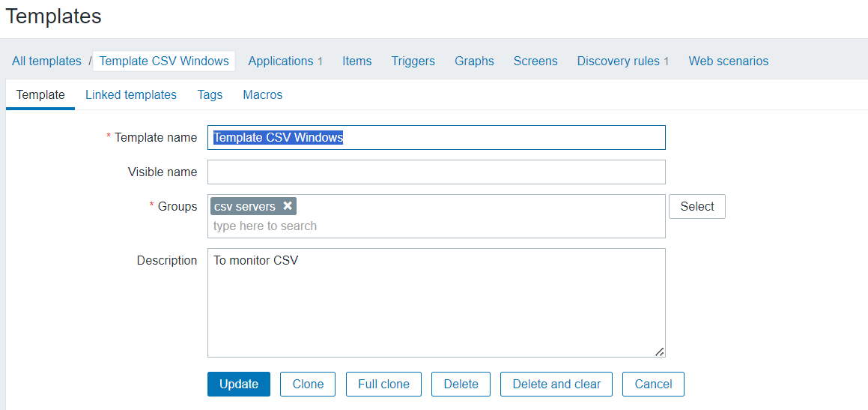Open the Items page
Image resolution: width=868 pixels, height=410 pixels.
(356, 61)
